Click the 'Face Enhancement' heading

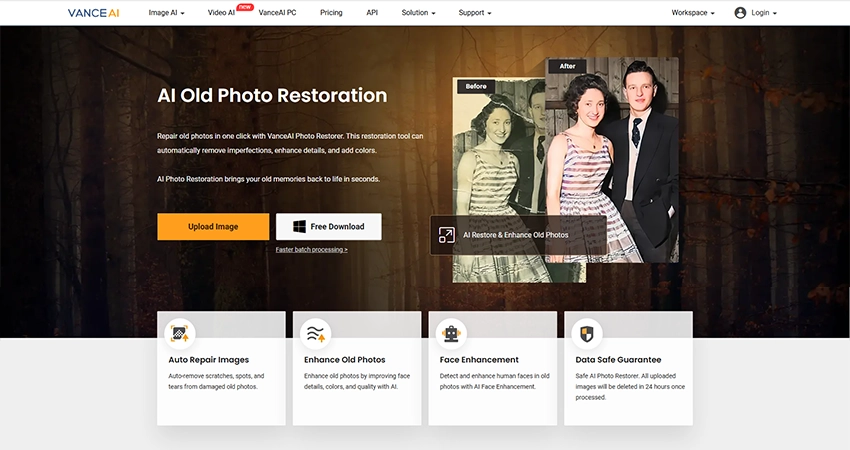(479, 359)
